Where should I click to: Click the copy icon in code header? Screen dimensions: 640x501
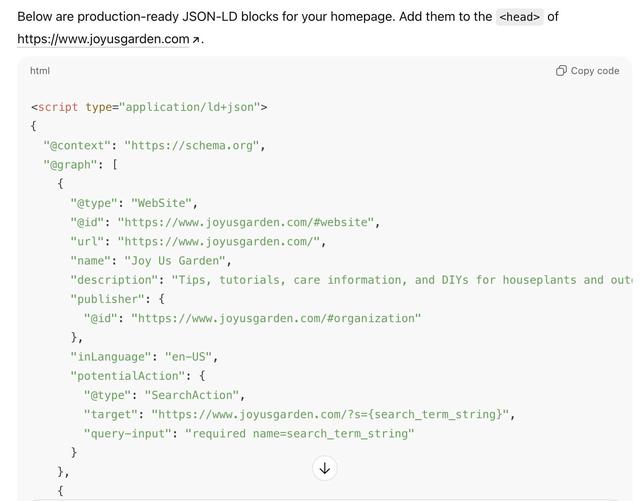[562, 71]
